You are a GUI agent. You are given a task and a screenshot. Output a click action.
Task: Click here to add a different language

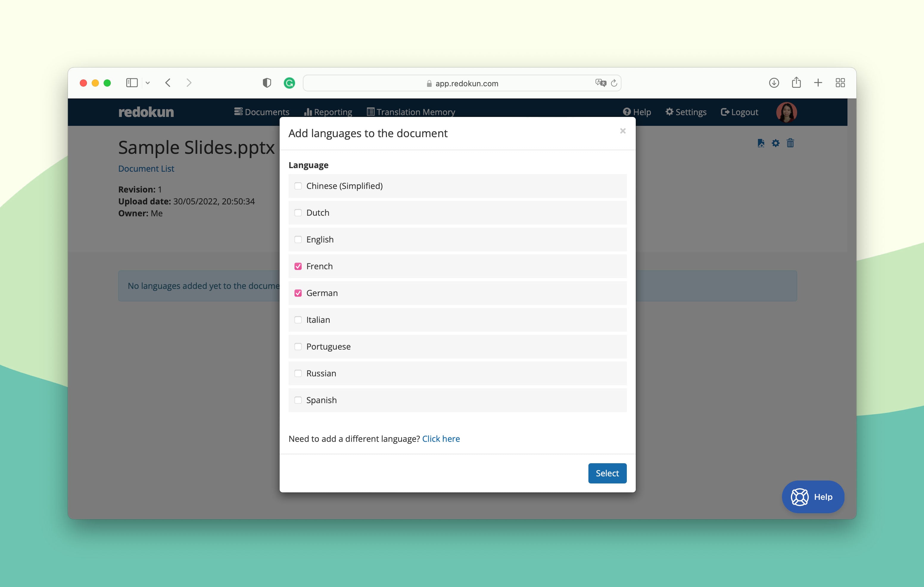[441, 438]
